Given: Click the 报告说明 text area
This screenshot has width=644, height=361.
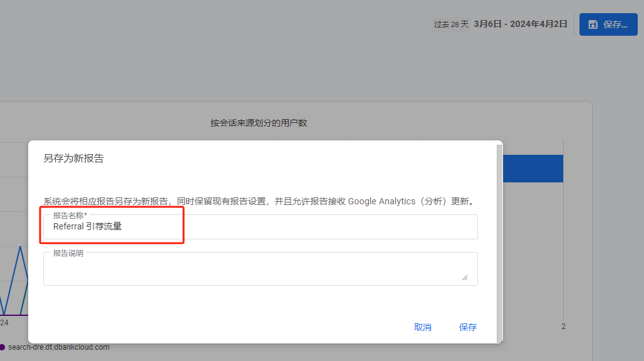Looking at the screenshot, I should tap(261, 269).
